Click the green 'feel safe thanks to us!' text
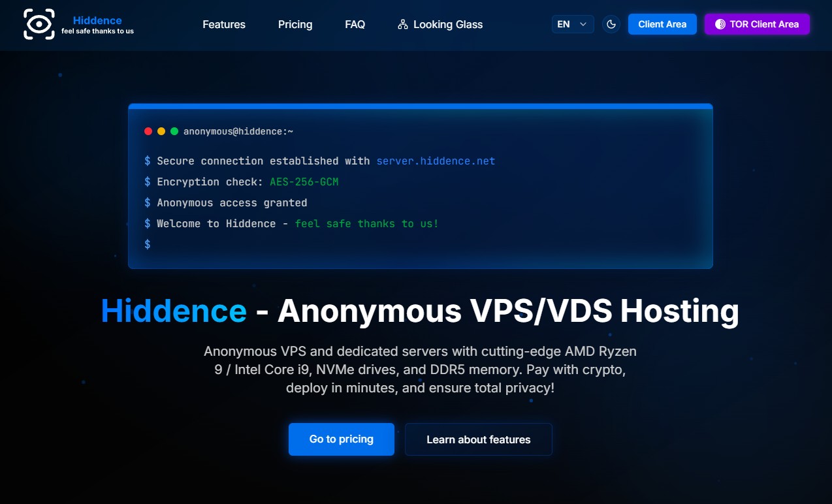 (x=367, y=223)
